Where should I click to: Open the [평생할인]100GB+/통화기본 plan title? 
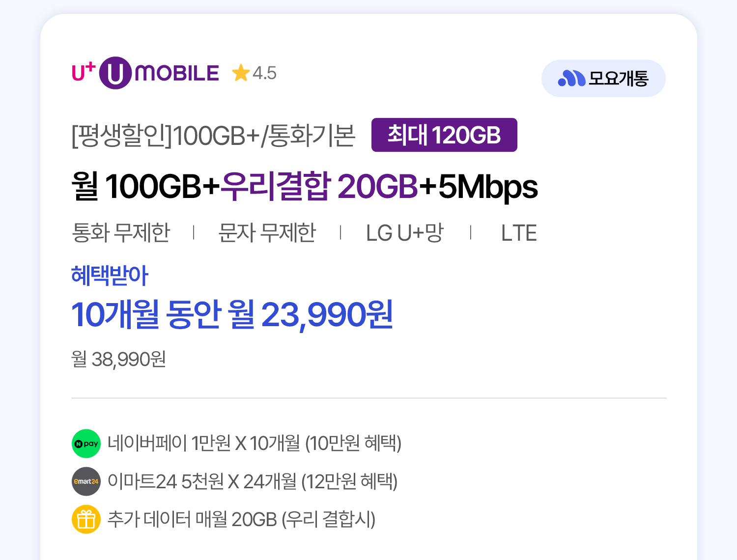[x=213, y=136]
